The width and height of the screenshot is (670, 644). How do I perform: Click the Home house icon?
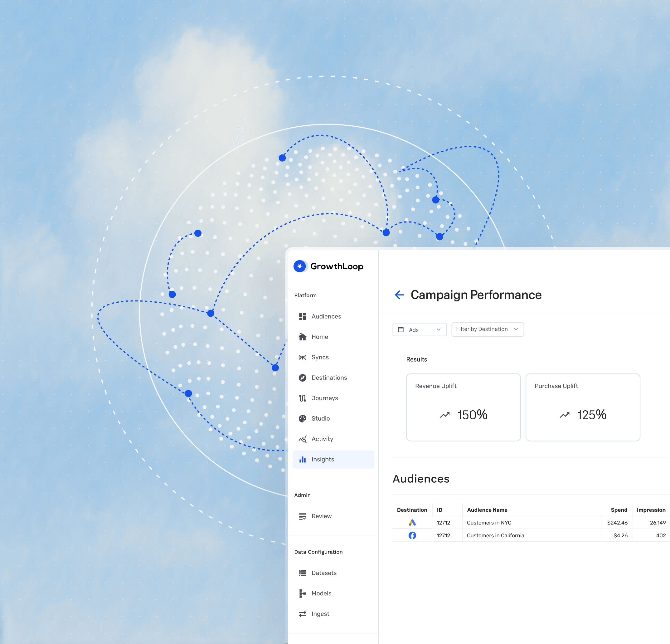pos(302,337)
